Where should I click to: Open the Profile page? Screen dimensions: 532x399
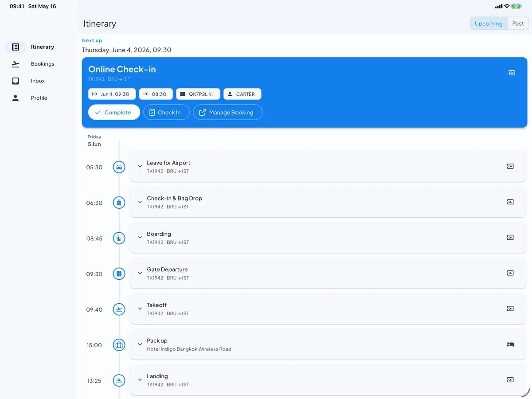[x=30, y=98]
